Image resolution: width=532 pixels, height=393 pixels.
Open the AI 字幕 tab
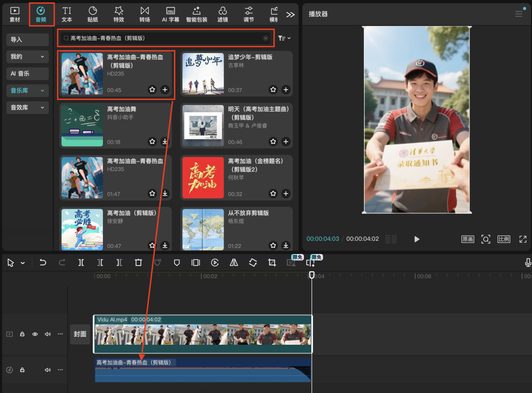170,14
